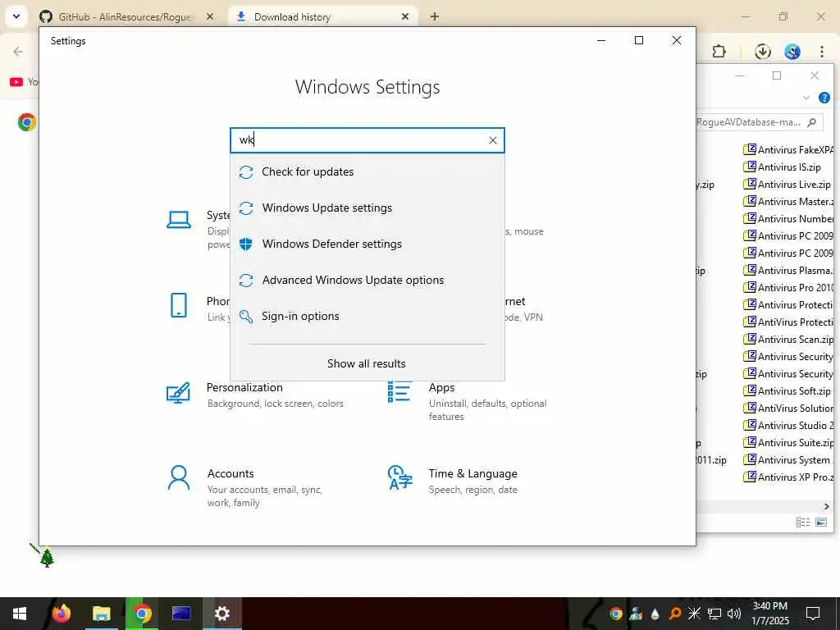This screenshot has width=840, height=630.
Task: Open Settings gear in taskbar
Action: pyautogui.click(x=221, y=614)
